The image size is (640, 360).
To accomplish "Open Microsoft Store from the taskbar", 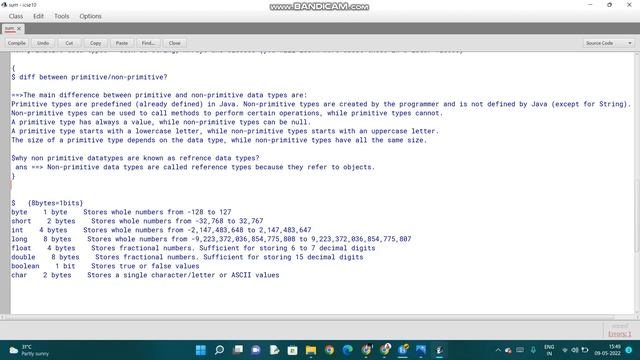I will click(293, 350).
